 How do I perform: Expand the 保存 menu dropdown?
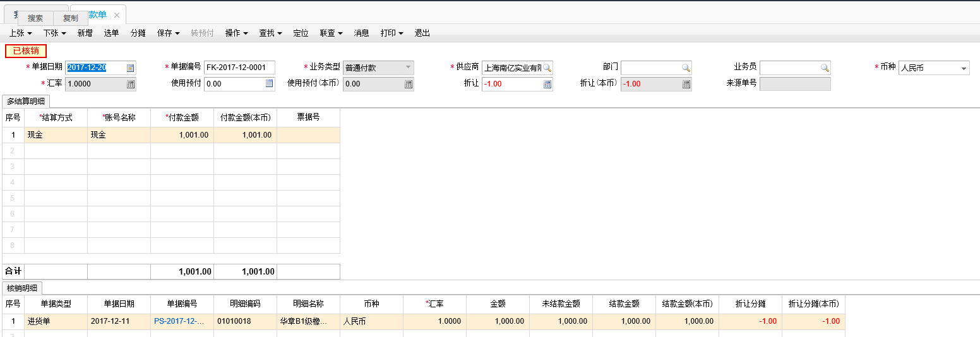[x=169, y=33]
